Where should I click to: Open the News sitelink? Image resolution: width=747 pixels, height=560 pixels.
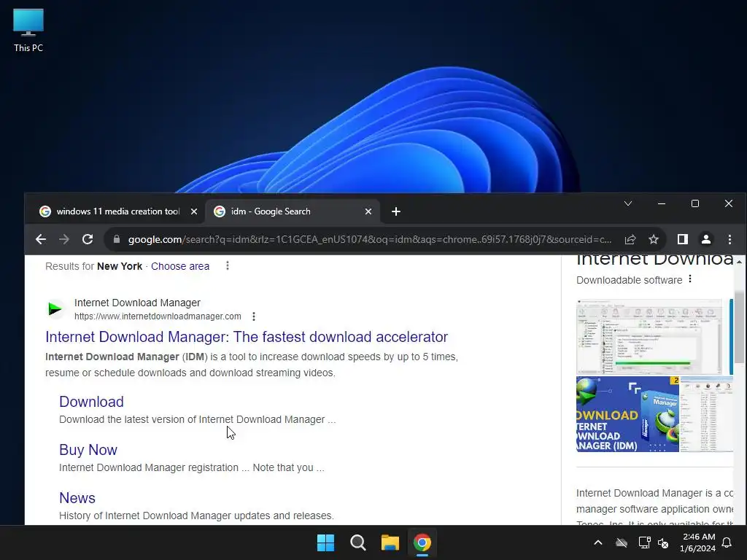(77, 497)
